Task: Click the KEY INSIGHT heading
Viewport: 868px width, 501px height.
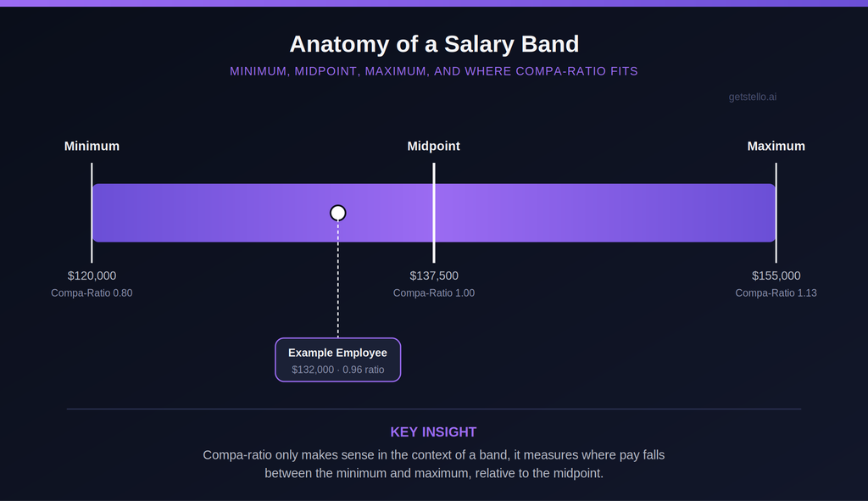Action: 433,431
